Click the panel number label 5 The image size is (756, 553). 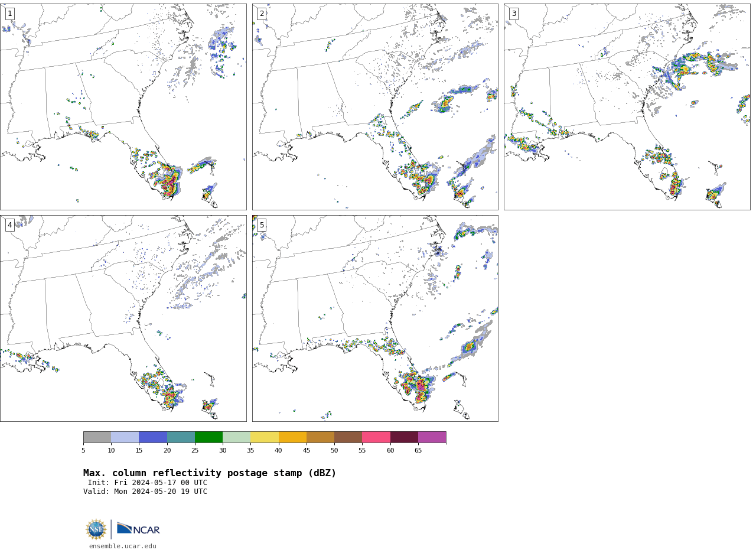pyautogui.click(x=262, y=225)
